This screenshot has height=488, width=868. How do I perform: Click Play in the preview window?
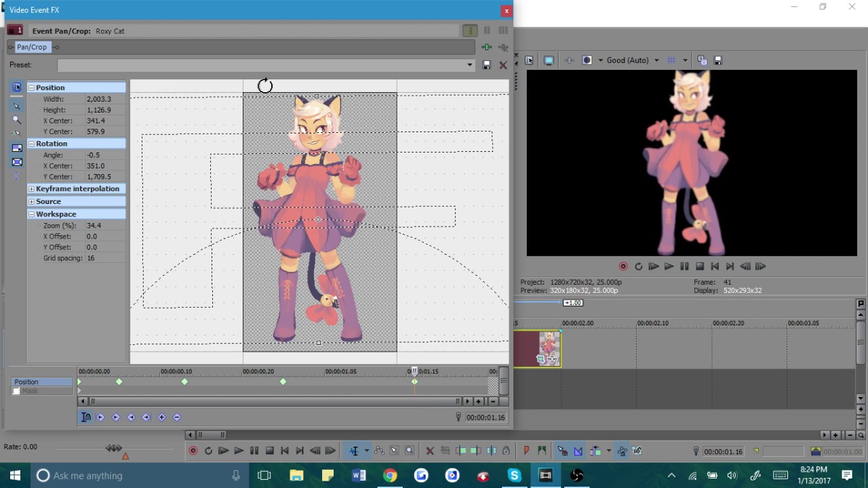(x=669, y=266)
